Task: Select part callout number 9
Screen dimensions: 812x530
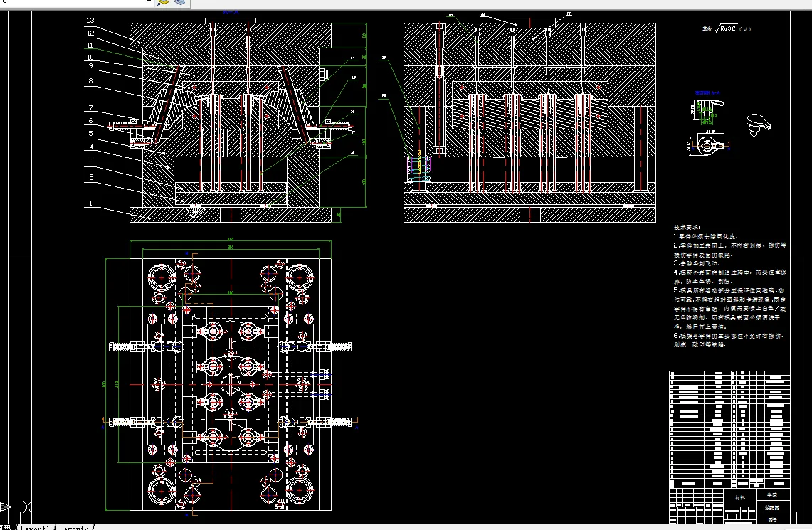Action: coord(90,65)
